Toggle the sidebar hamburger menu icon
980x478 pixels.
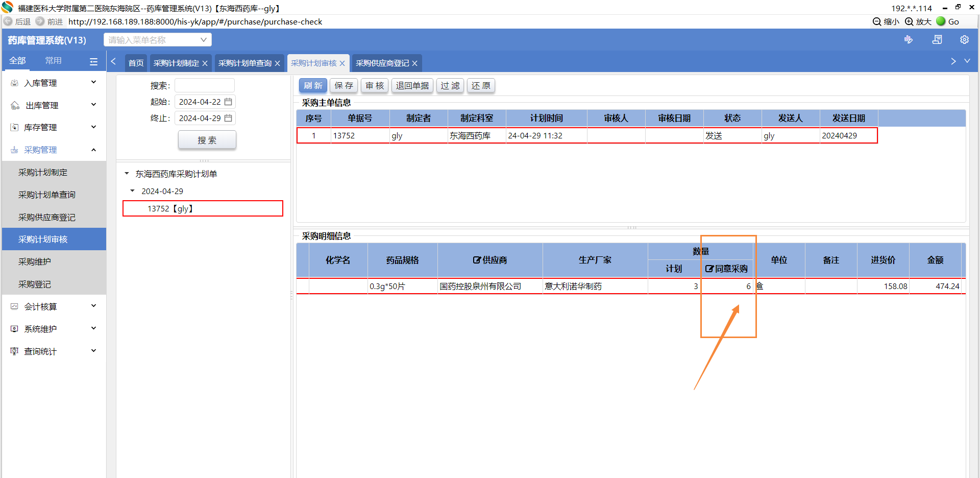click(x=93, y=61)
